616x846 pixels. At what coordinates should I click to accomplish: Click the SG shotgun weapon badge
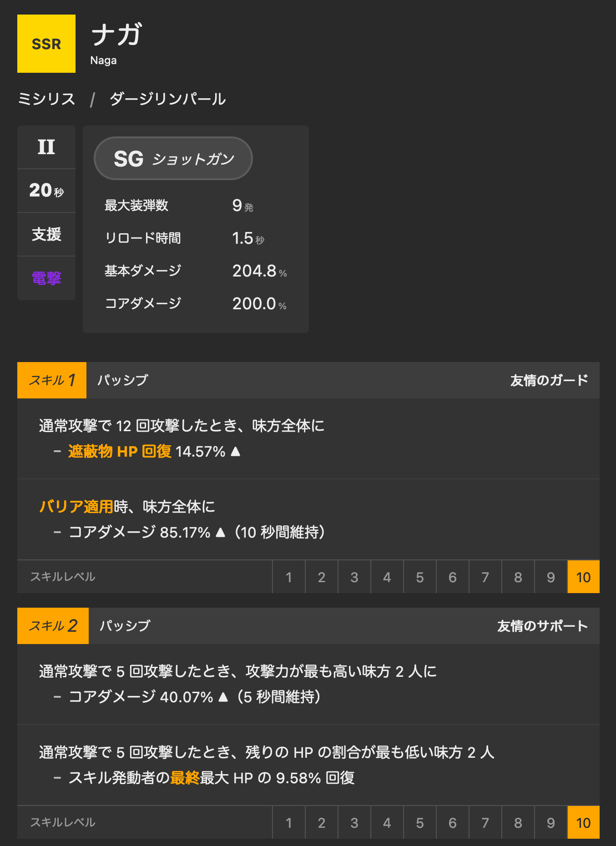pos(173,158)
